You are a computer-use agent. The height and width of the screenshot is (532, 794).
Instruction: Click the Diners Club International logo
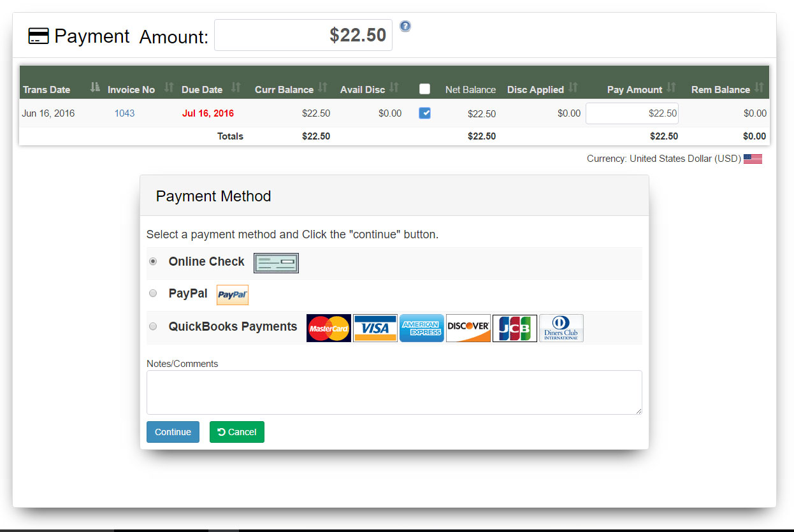[x=561, y=327]
